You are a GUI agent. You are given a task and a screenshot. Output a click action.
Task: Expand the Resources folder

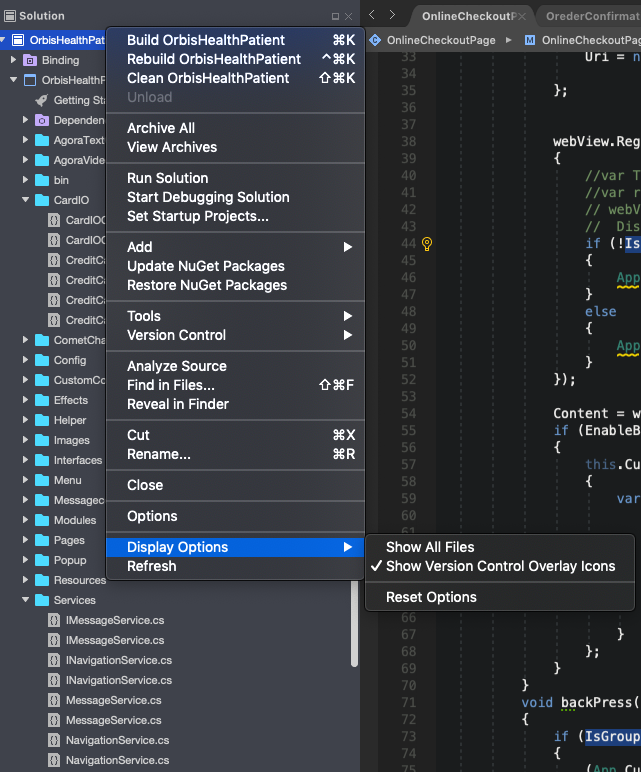pyautogui.click(x=25, y=580)
